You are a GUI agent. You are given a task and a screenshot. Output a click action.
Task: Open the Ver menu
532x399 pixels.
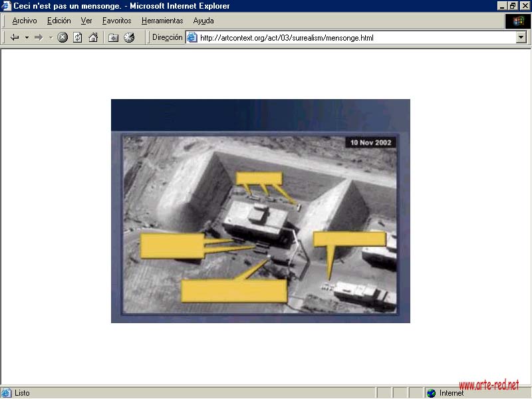(86, 21)
